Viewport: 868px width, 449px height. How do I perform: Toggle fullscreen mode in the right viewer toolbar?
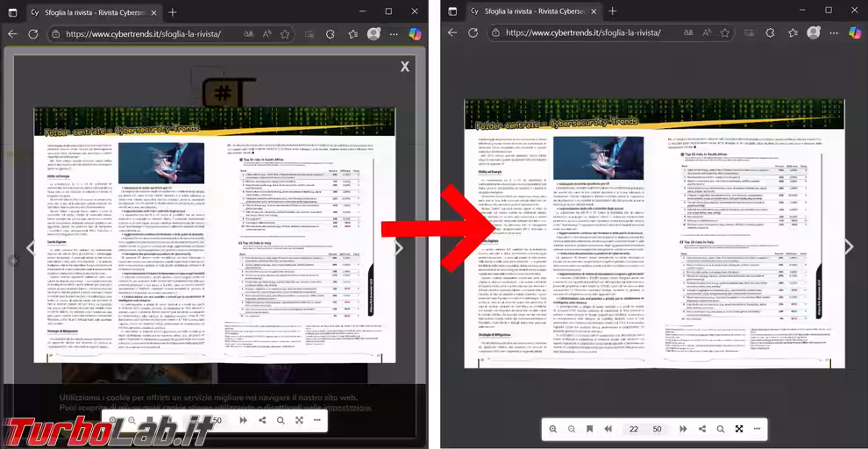pos(738,430)
